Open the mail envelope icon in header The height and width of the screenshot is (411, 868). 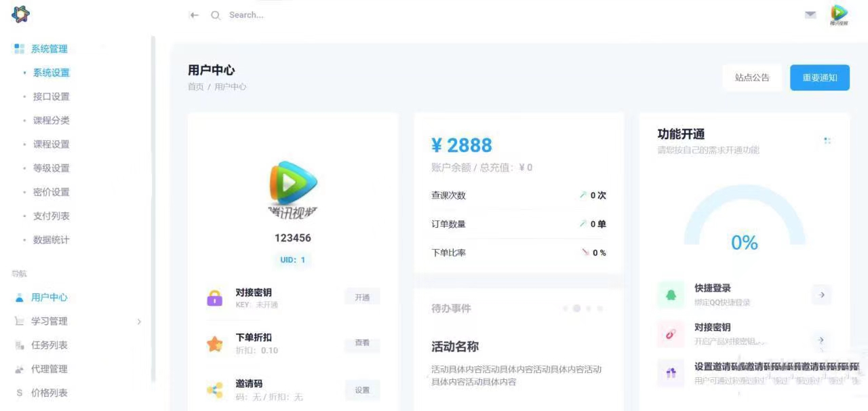click(810, 15)
